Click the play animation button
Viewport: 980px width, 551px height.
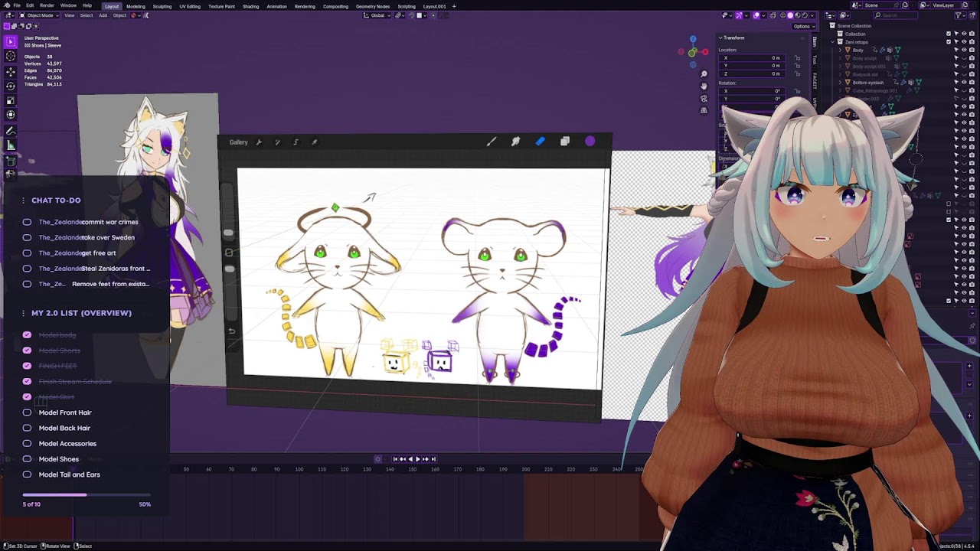417,459
